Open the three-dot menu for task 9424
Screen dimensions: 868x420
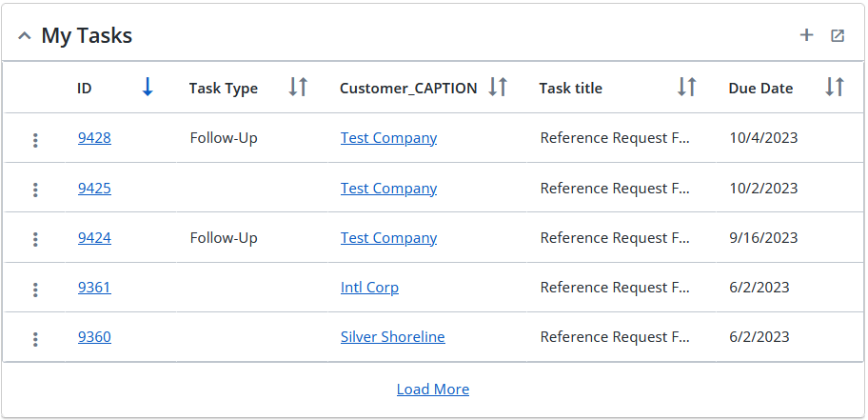tap(35, 239)
